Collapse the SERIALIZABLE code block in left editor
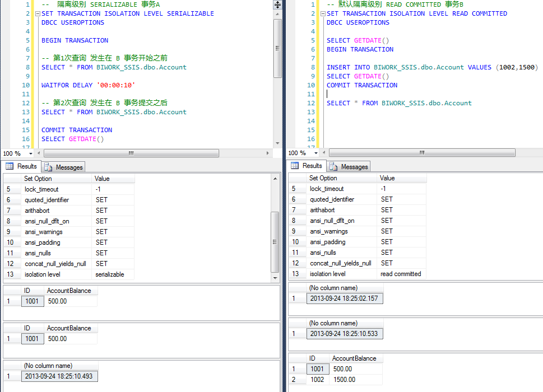Viewport: 543px width, 392px height. point(36,13)
